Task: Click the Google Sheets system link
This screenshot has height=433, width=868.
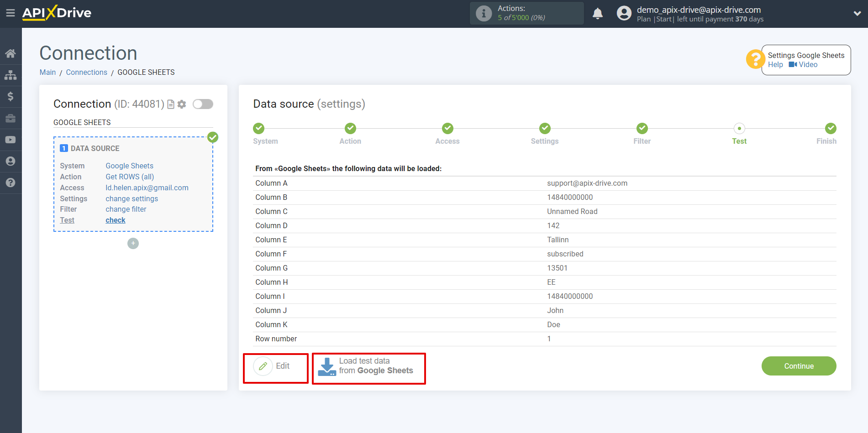Action: coord(129,166)
